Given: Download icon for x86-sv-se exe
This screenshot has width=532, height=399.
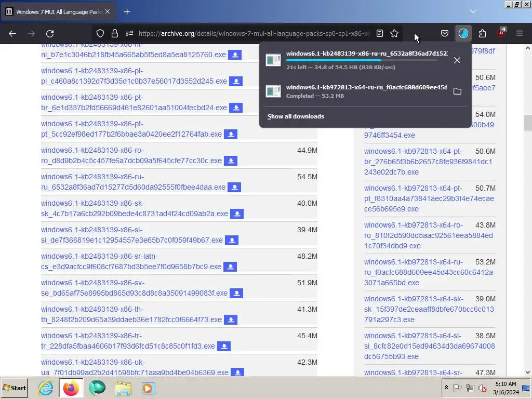Looking at the screenshot, I should point(236,293).
